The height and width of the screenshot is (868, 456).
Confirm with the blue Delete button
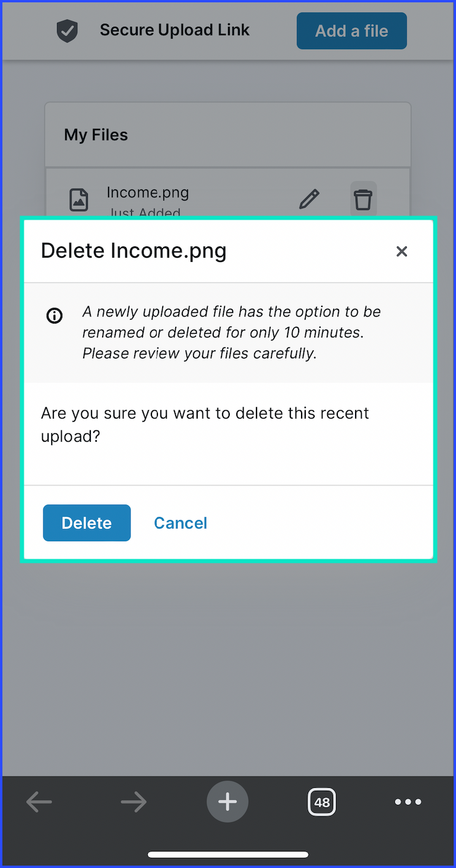click(87, 522)
